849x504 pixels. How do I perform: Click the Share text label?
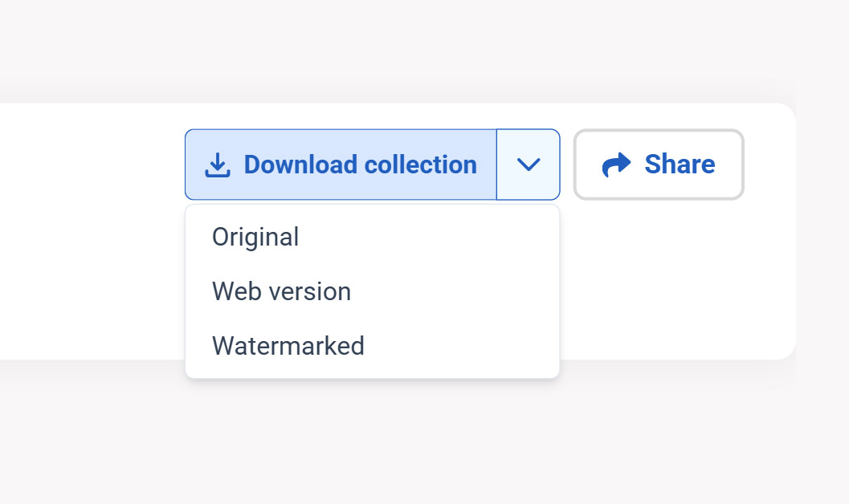coord(680,164)
